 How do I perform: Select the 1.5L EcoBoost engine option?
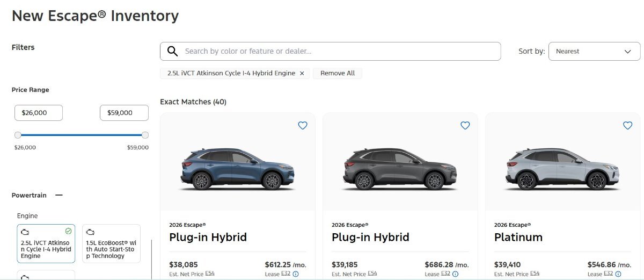111,243
